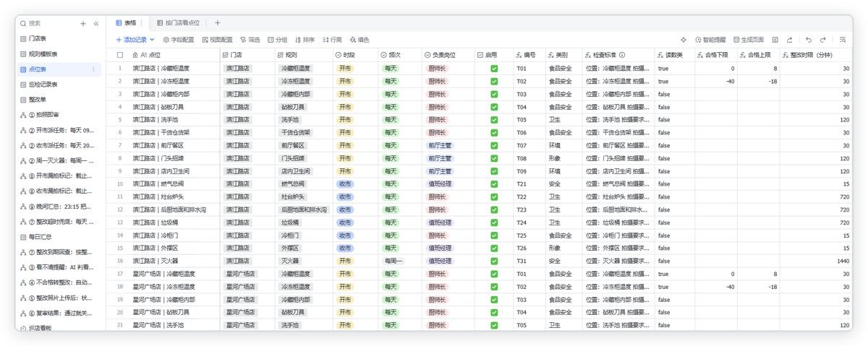Viewport: 868px width, 346px height.
Task: Select 前厅主管 tag in 滨江路店 | 前厅餐区 row
Action: [440, 146]
